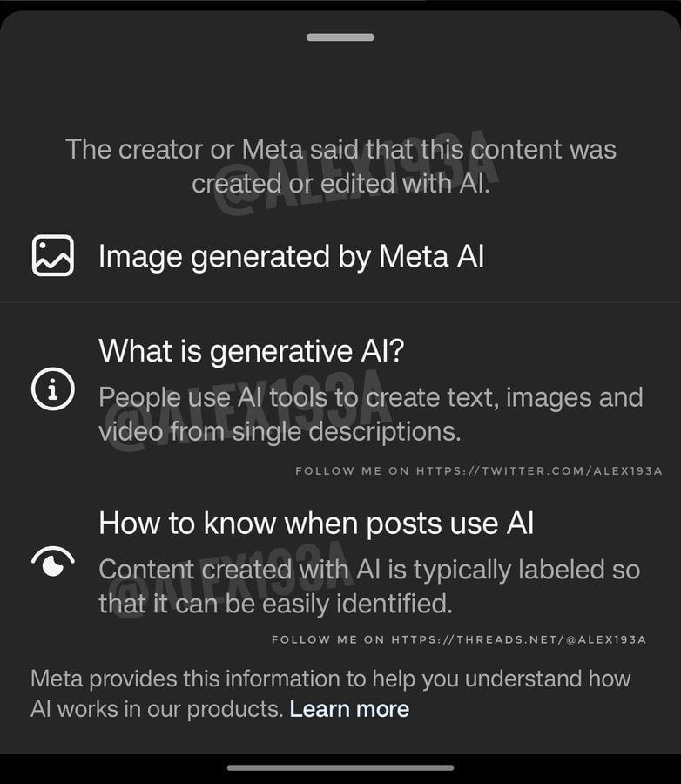Click "Content created with AI" description text
Image resolution: width=681 pixels, height=784 pixels.
(368, 570)
